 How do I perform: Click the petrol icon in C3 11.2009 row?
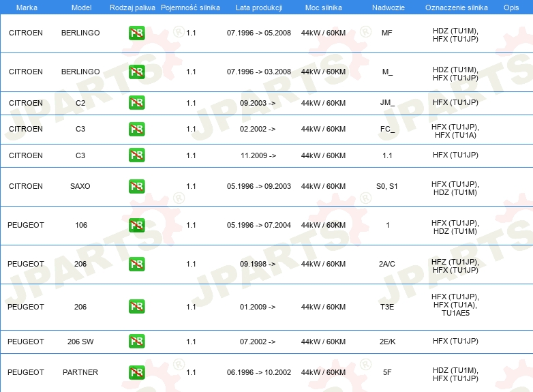136,155
